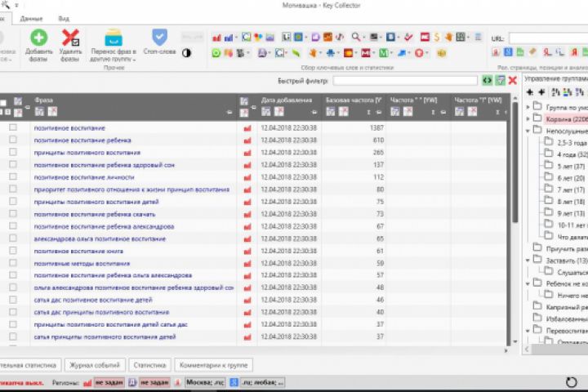Collapse the 'Непослушные' group node

pyautogui.click(x=528, y=131)
